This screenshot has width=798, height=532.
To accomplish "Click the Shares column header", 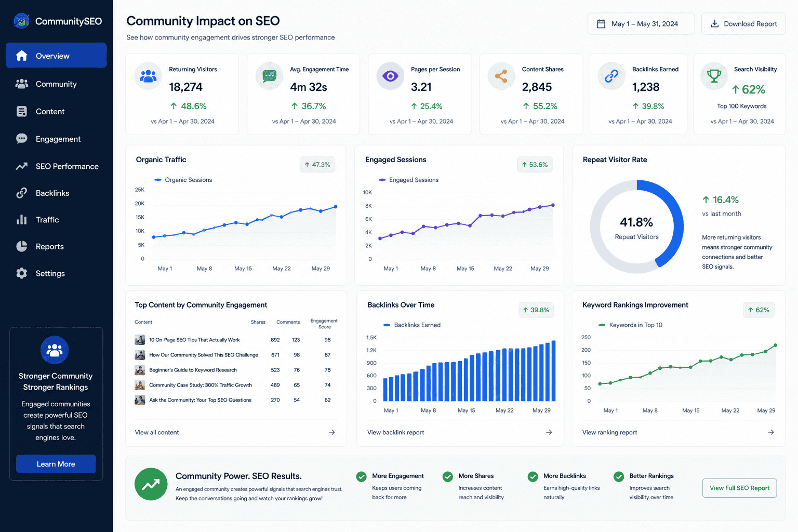I will pyautogui.click(x=258, y=322).
